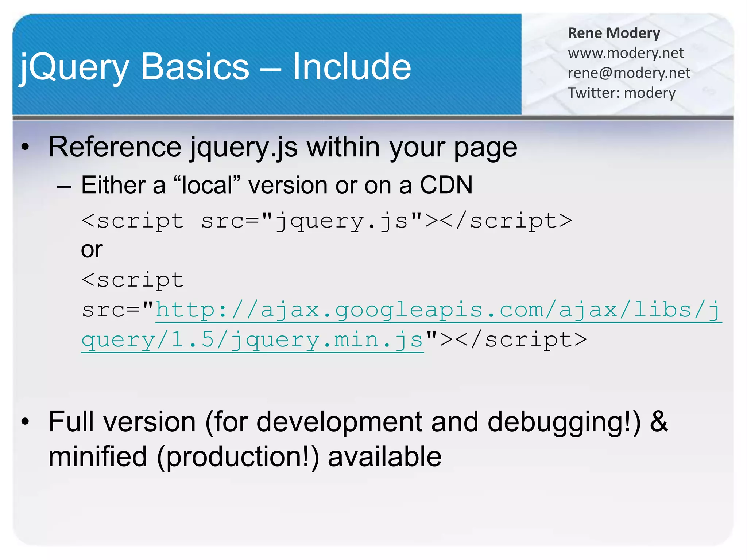Click the word 'or' between code samples
The height and width of the screenshot is (560, 747).
[x=92, y=251]
